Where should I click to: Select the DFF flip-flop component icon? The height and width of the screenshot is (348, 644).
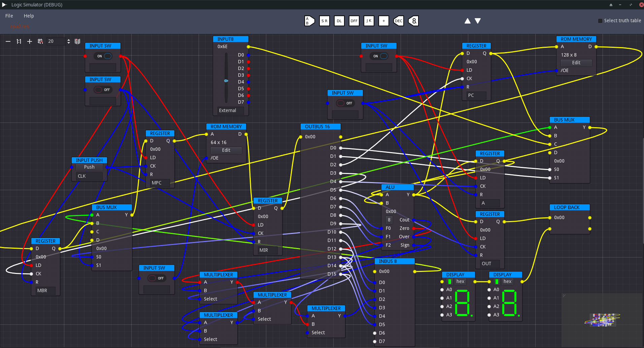click(x=354, y=21)
